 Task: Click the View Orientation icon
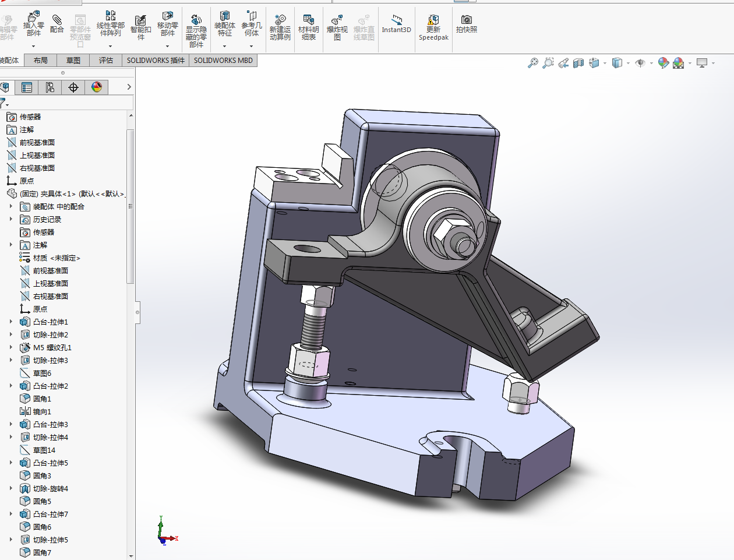(594, 63)
